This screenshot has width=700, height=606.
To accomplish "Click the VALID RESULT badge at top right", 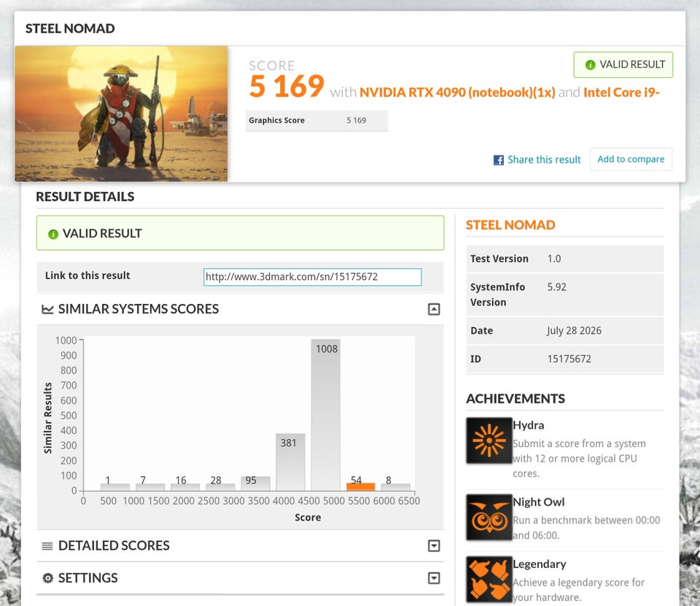I will coord(623,65).
